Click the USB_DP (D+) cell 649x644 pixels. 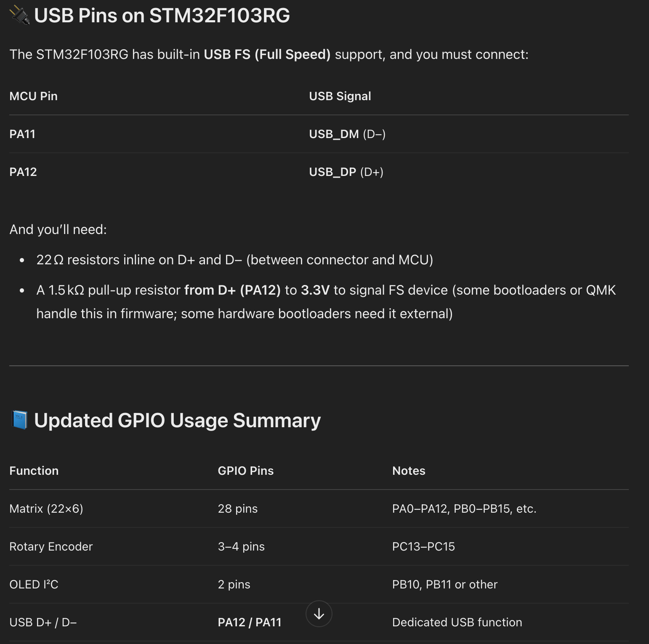(346, 172)
